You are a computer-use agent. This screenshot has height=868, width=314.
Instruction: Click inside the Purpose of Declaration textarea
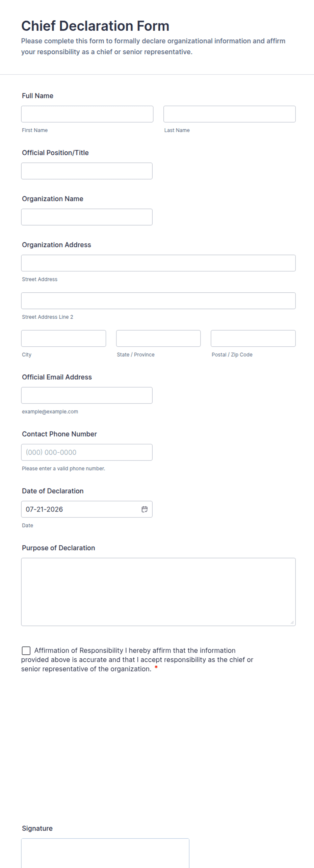158,592
